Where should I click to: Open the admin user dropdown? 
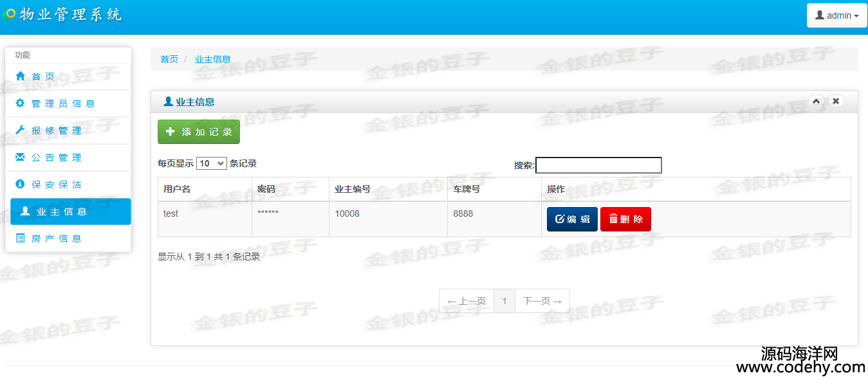(836, 15)
